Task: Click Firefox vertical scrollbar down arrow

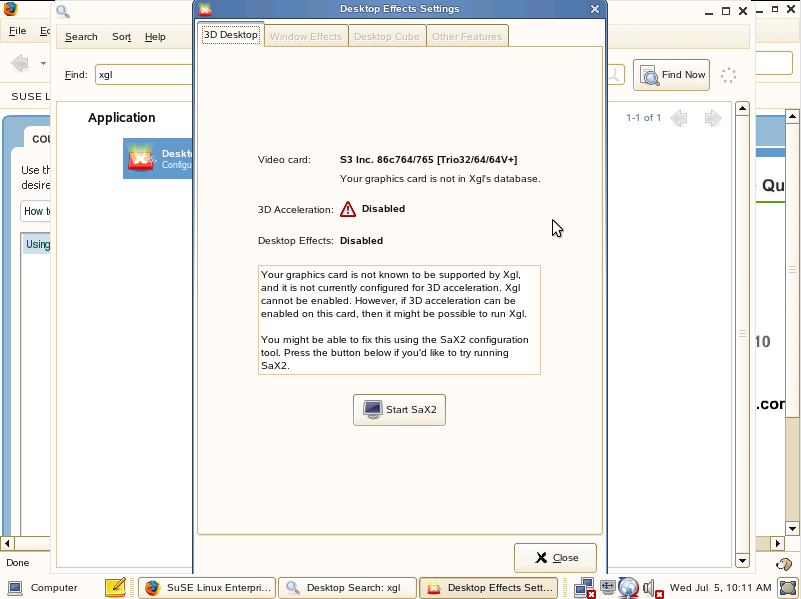Action: (x=792, y=529)
